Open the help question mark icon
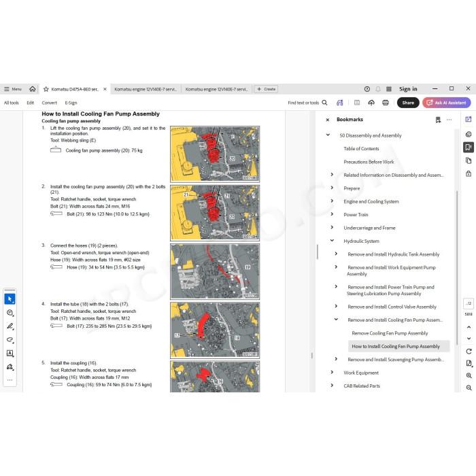 367,89
